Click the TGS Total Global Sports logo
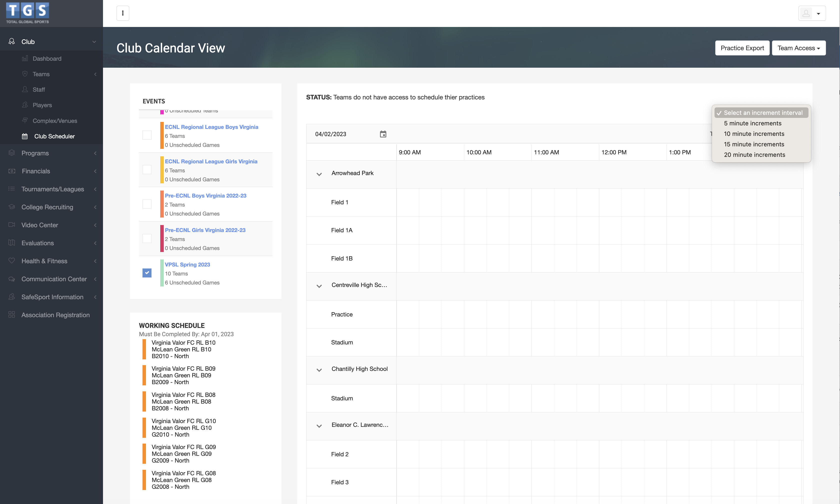Image resolution: width=840 pixels, height=504 pixels. [x=27, y=13]
